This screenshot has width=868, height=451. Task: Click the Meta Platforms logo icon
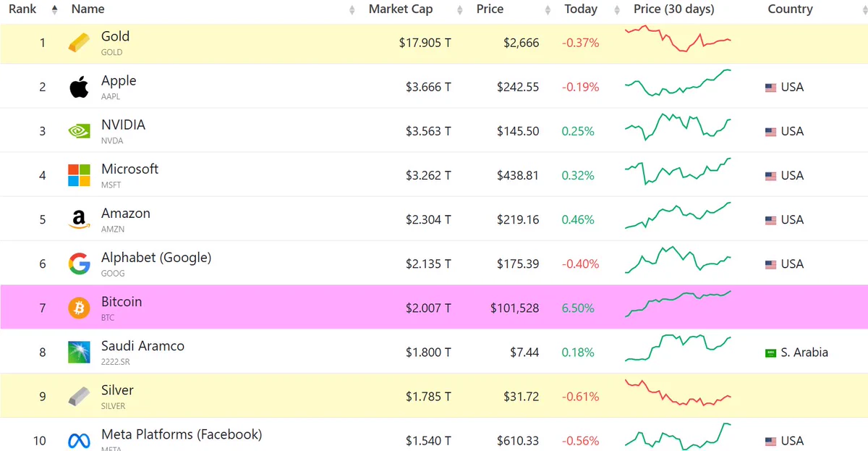pos(80,441)
